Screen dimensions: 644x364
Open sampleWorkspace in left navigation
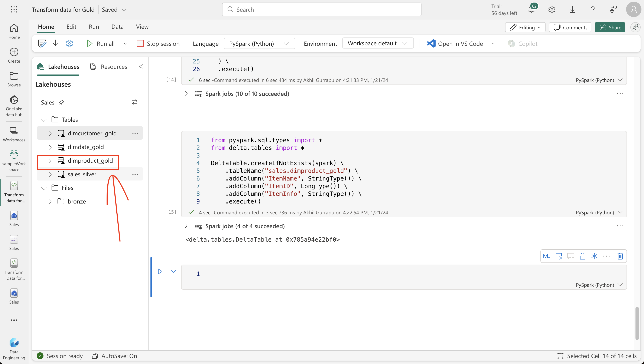pos(14,161)
